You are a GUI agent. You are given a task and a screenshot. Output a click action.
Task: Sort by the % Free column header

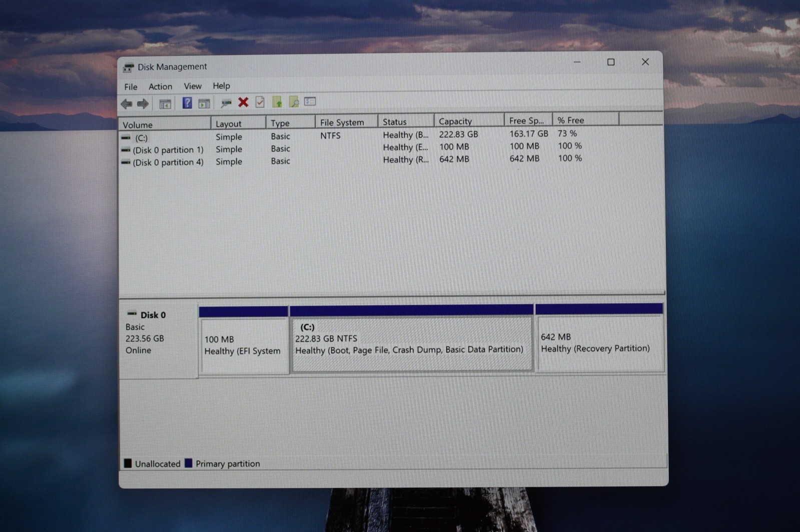pyautogui.click(x=586, y=120)
